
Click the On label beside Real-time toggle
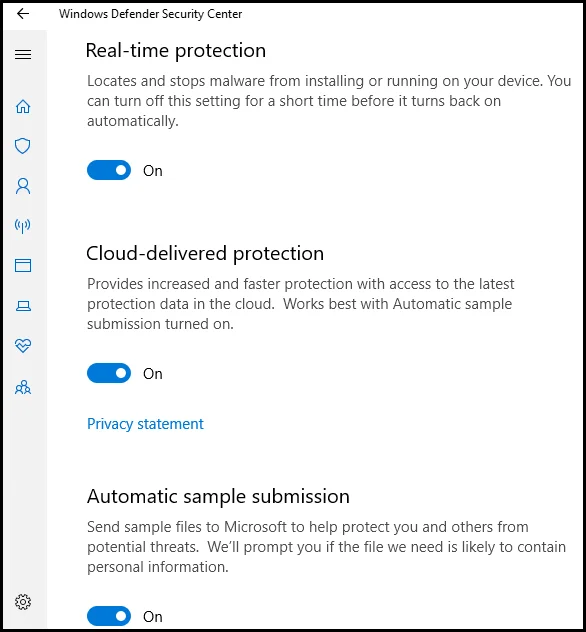point(153,171)
